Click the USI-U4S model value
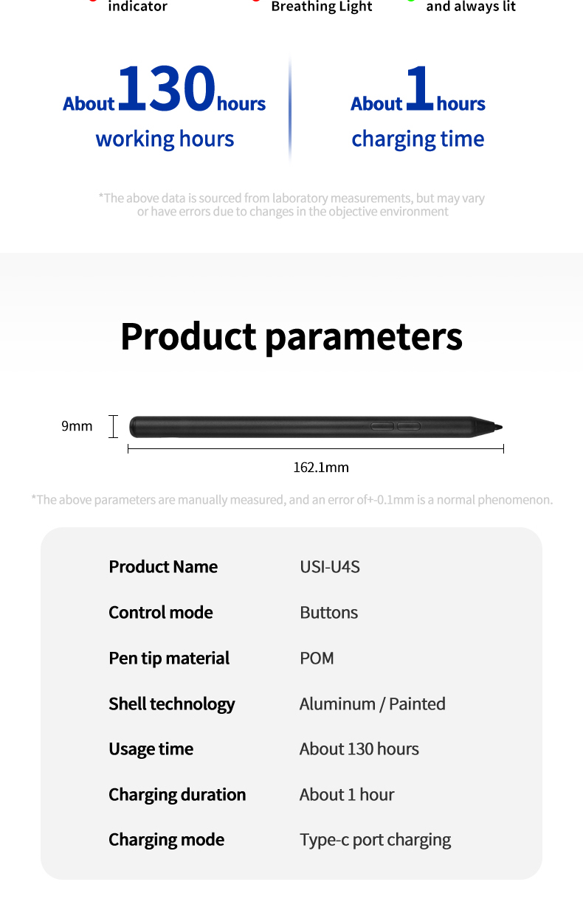Image resolution: width=583 pixels, height=924 pixels. coord(330,567)
